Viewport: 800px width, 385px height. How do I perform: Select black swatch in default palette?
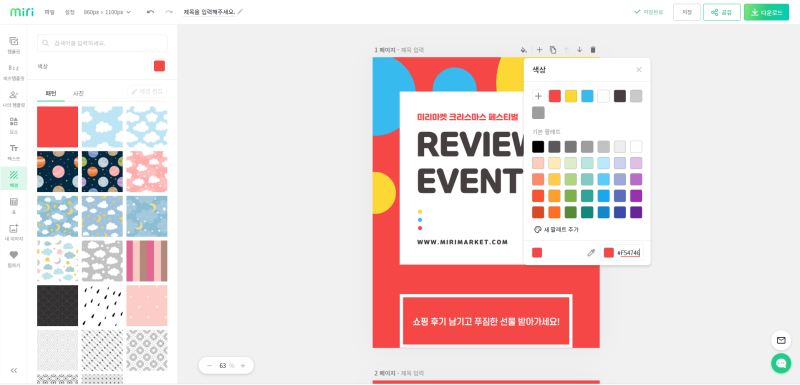(x=538, y=147)
